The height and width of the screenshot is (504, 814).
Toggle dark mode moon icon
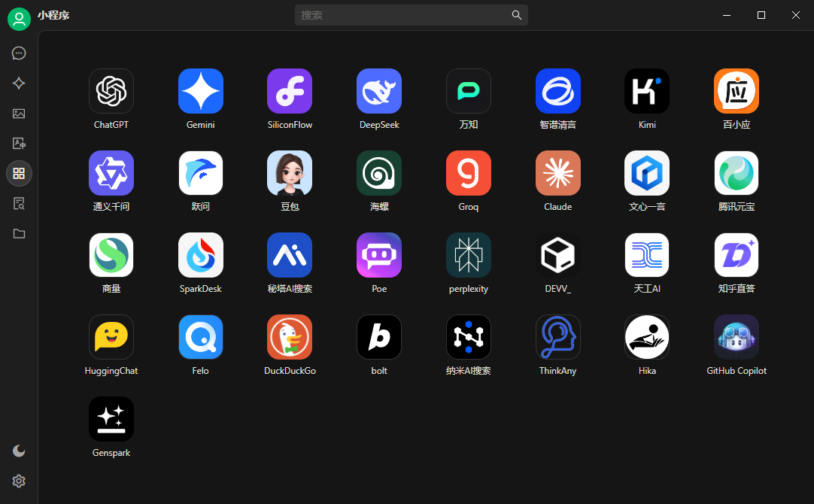pos(19,451)
